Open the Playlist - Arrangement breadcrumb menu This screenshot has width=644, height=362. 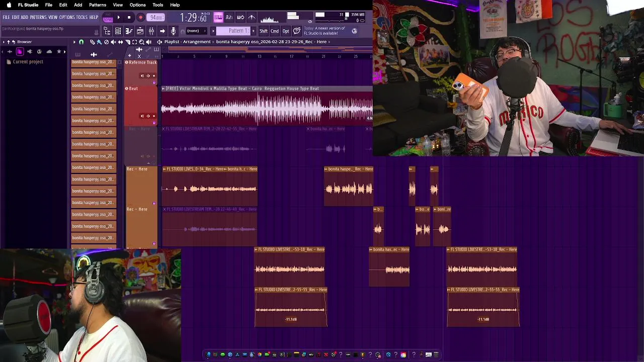point(188,42)
